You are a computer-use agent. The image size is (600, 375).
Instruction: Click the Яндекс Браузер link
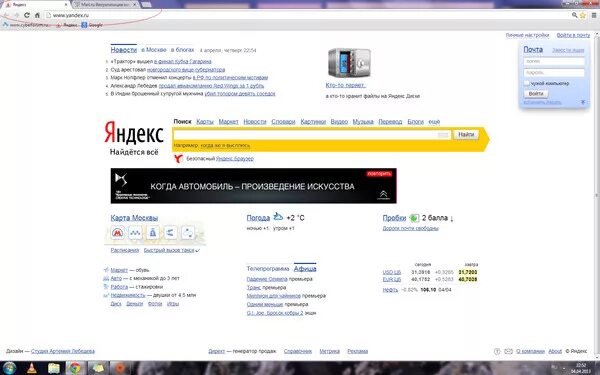pos(235,158)
